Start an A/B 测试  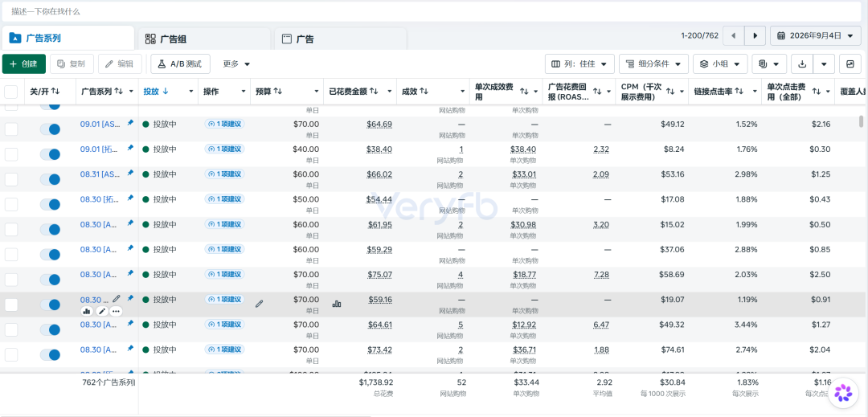click(x=181, y=63)
